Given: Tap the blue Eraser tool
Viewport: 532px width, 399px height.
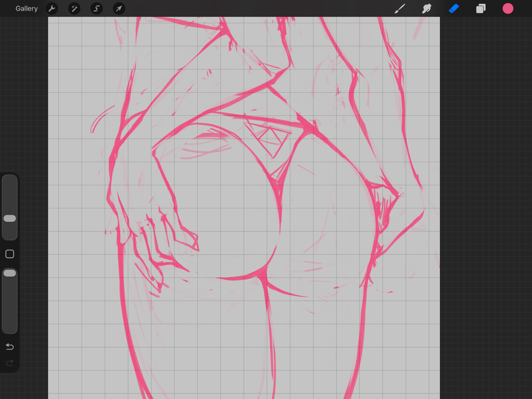Looking at the screenshot, I should 454,9.
